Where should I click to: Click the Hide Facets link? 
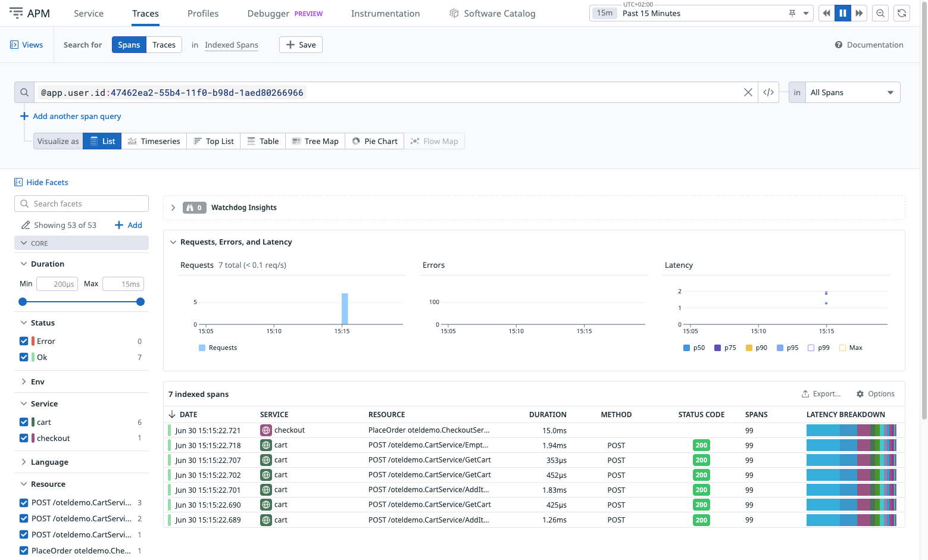[x=47, y=182]
